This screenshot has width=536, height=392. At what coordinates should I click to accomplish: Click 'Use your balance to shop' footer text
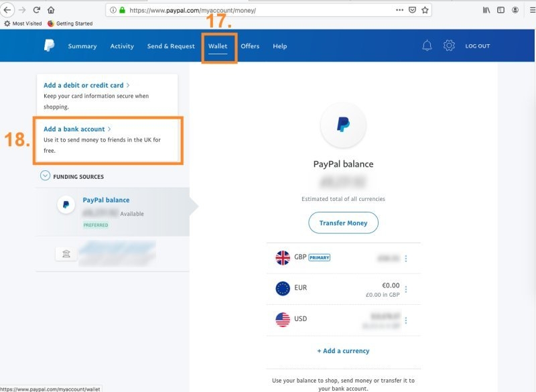[x=343, y=385]
